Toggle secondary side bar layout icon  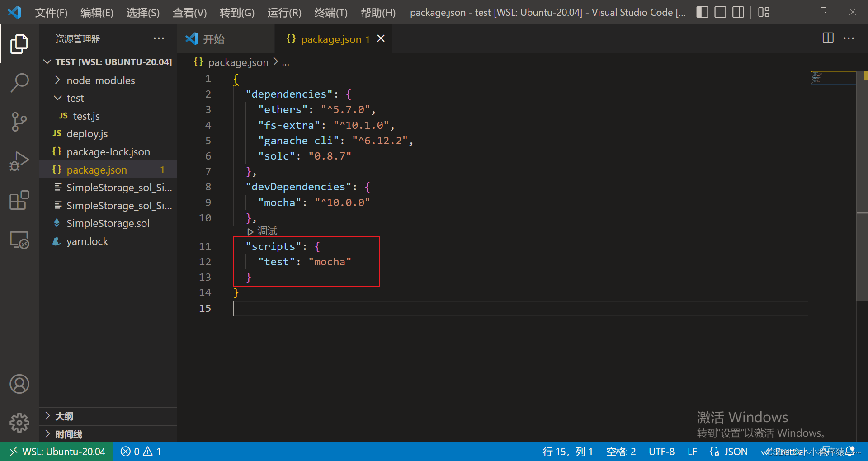pyautogui.click(x=738, y=12)
